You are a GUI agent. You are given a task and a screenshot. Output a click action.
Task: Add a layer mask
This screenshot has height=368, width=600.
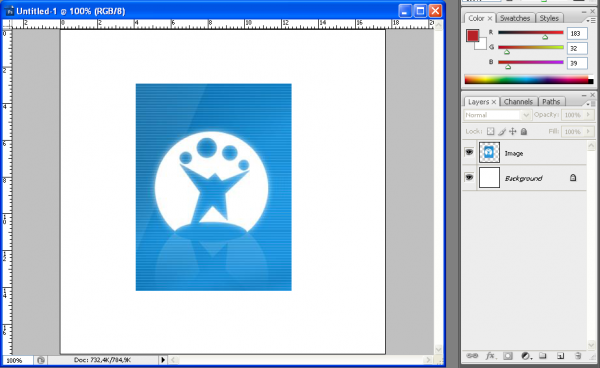click(x=508, y=356)
